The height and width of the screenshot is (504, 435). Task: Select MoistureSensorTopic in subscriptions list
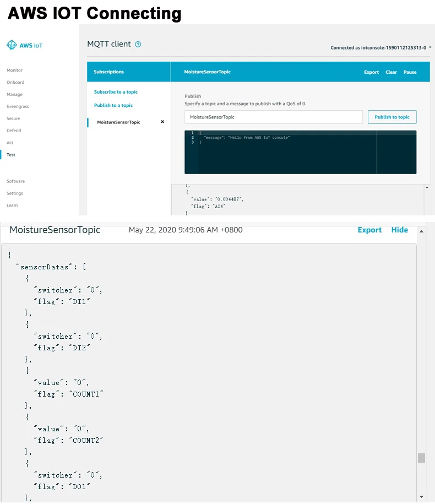pos(118,122)
